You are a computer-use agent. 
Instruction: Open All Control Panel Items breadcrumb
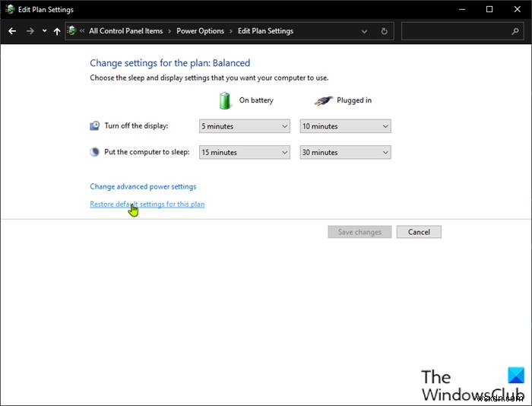(126, 31)
